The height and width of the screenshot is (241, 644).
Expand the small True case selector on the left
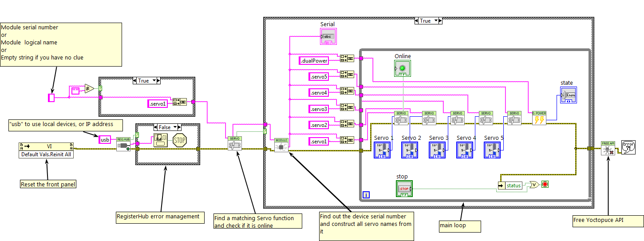click(146, 81)
